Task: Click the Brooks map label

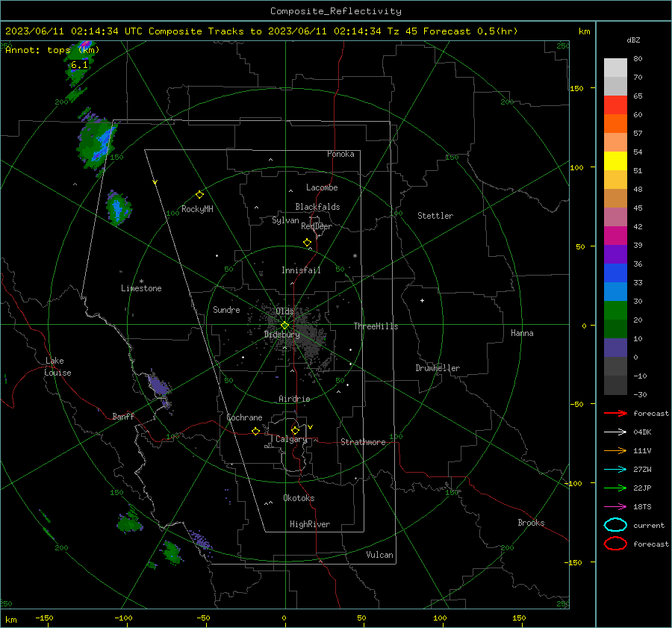Action: click(531, 523)
